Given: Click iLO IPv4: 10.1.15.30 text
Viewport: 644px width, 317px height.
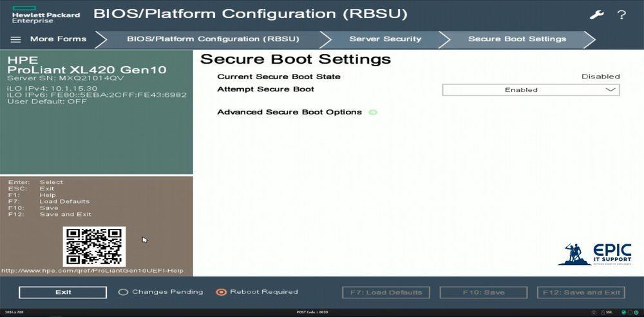Looking at the screenshot, I should (x=52, y=89).
